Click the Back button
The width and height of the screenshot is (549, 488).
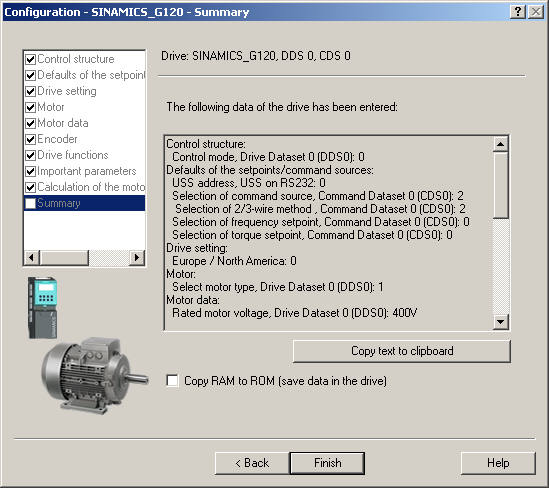point(252,463)
